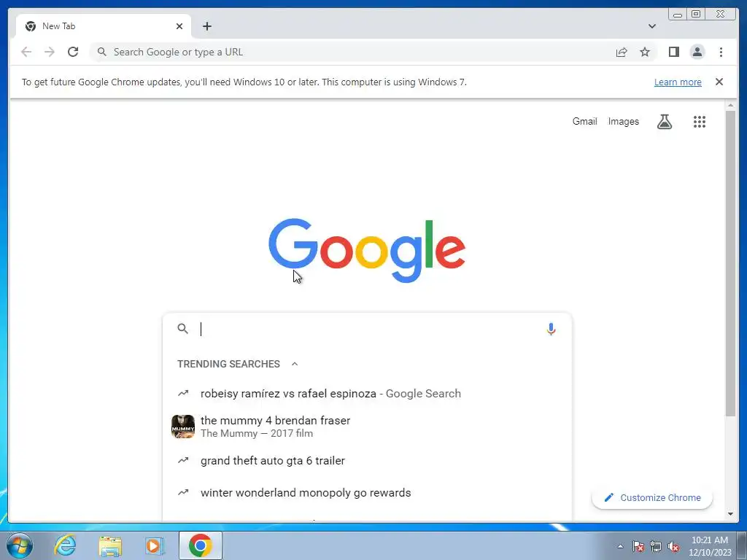Open Windows Media Player from taskbar
Screen dimensions: 747x560
[x=155, y=545]
